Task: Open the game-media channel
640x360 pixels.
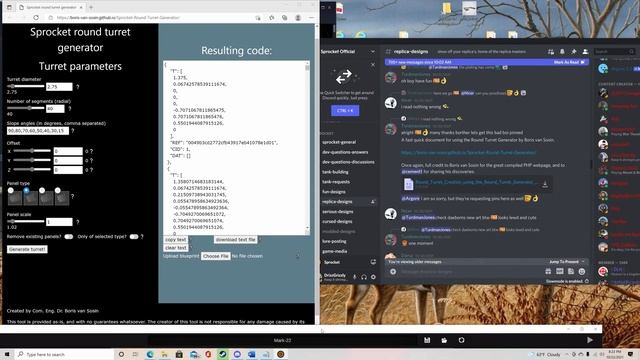Action: 335,251
